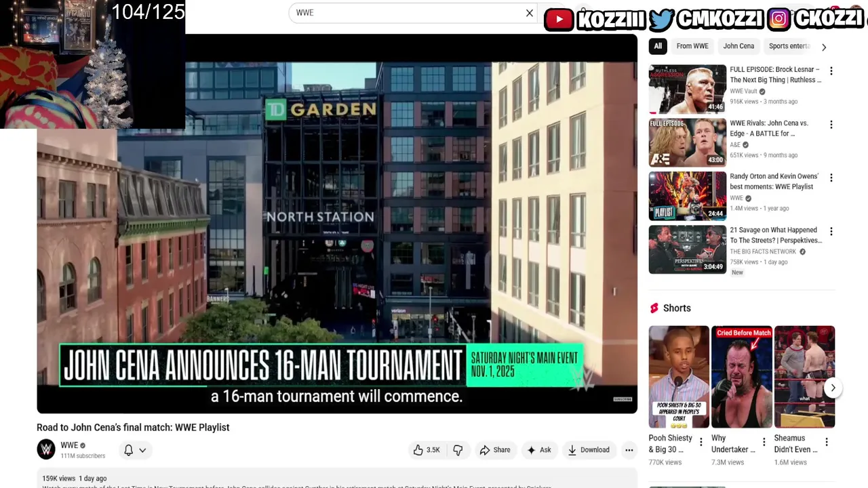Image resolution: width=868 pixels, height=488 pixels.
Task: Like the video with 3.5K thumbs up
Action: point(427,450)
